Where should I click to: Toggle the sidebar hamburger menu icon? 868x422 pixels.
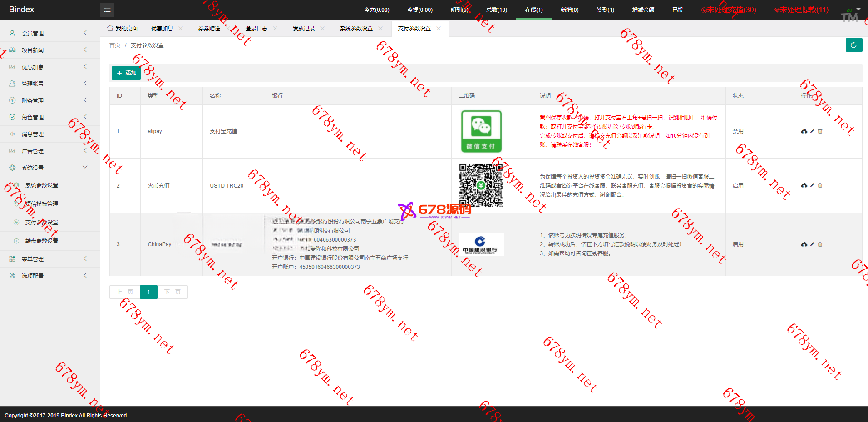107,10
